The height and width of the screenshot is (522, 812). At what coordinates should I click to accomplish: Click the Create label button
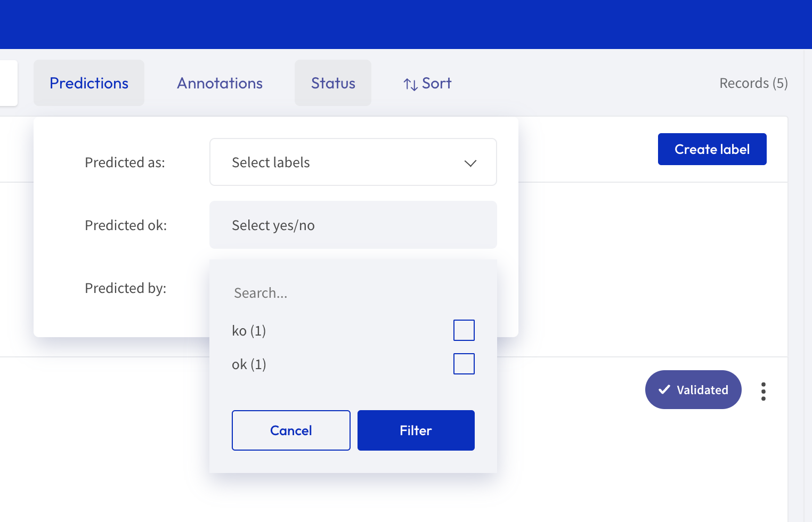(712, 149)
